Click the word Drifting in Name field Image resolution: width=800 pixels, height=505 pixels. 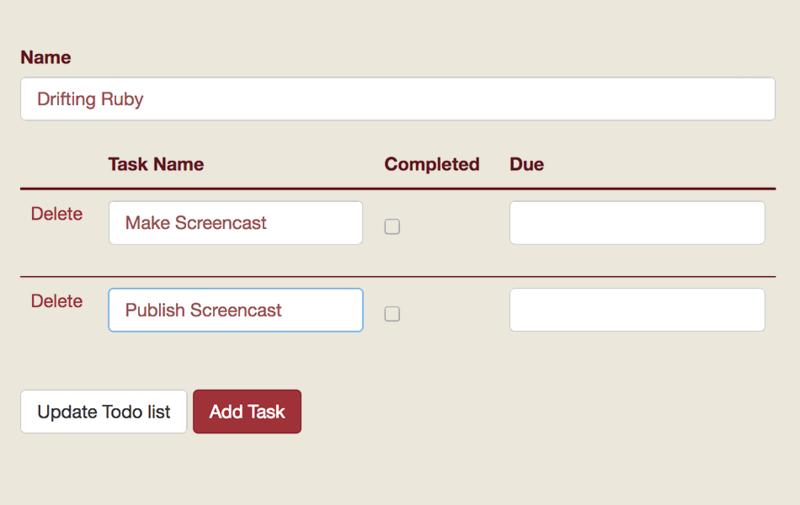pyautogui.click(x=66, y=99)
